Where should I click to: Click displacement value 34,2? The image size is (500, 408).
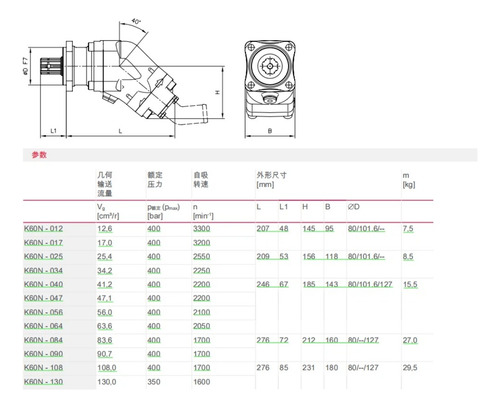105,270
